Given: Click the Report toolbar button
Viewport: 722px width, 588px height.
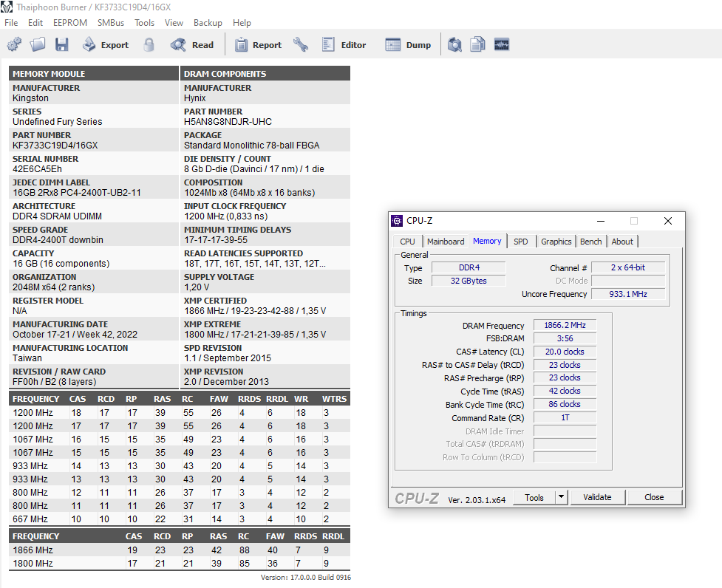Looking at the screenshot, I should click(x=259, y=44).
